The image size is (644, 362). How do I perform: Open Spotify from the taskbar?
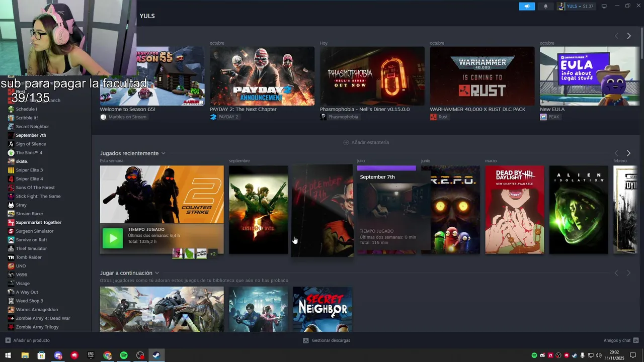tap(124, 355)
